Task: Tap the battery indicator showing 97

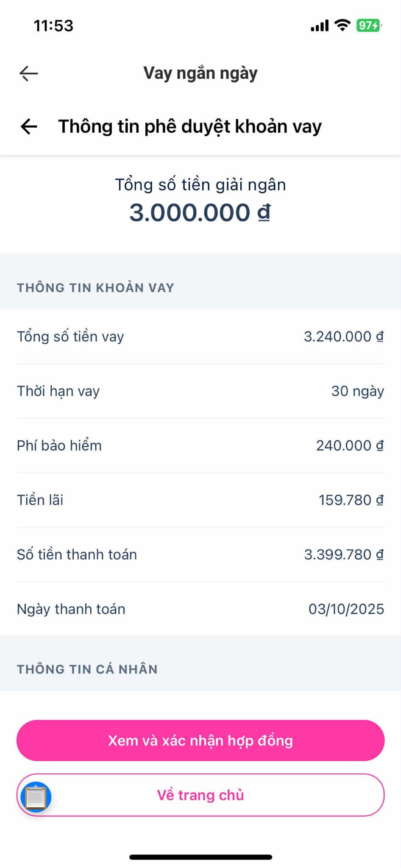Action: coord(369,25)
